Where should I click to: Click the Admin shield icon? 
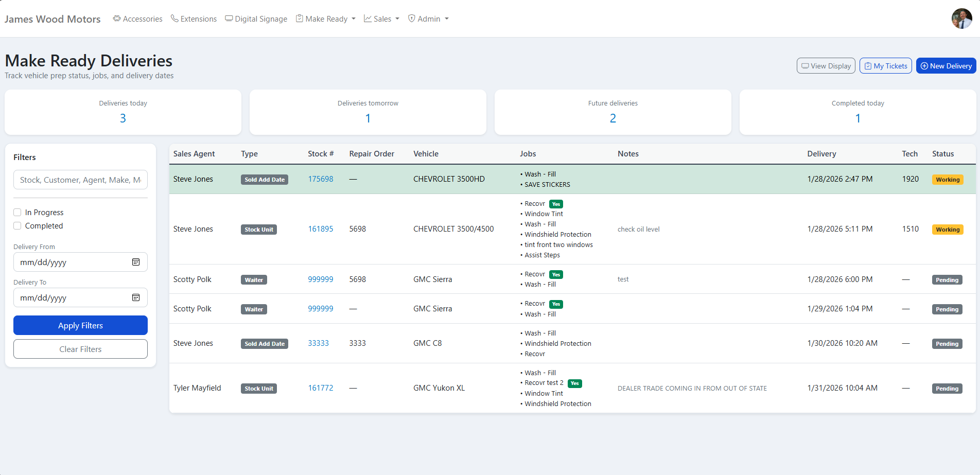pos(412,19)
